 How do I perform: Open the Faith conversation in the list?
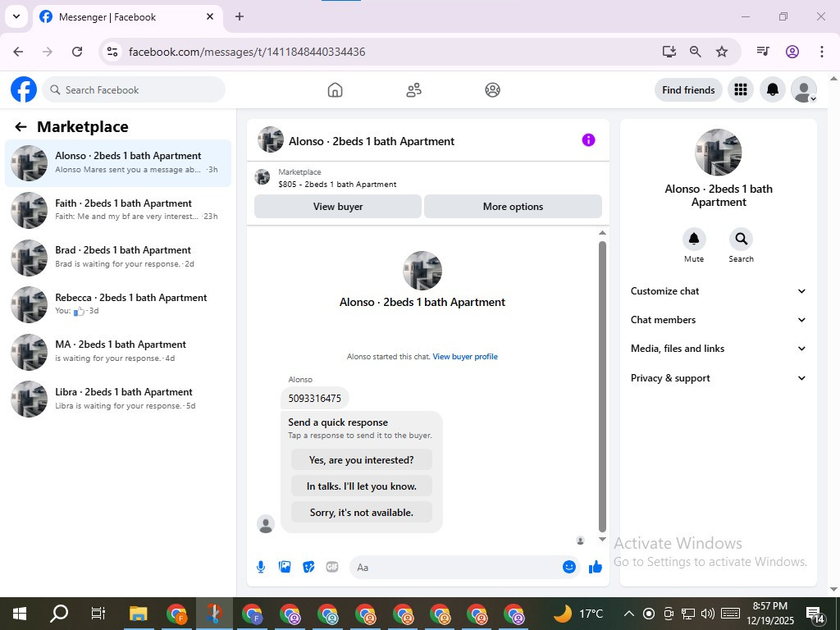tap(118, 210)
